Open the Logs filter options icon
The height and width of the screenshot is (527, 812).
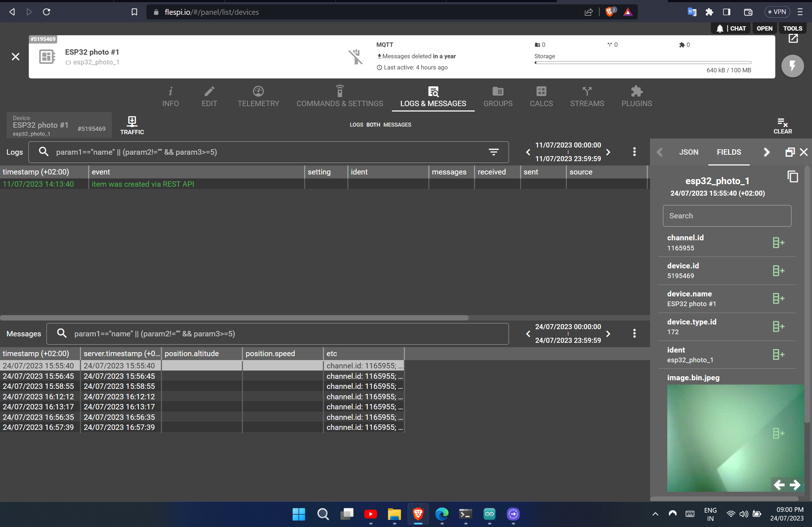tap(493, 152)
